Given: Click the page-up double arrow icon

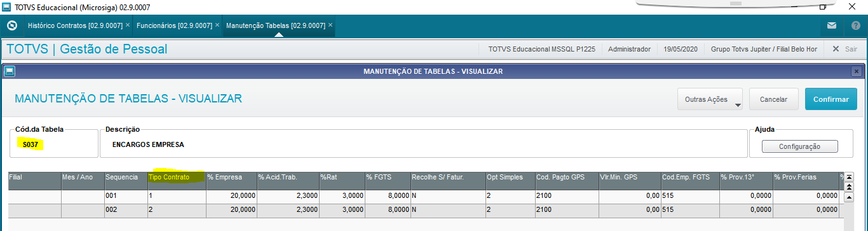Looking at the screenshot, I should [849, 186].
